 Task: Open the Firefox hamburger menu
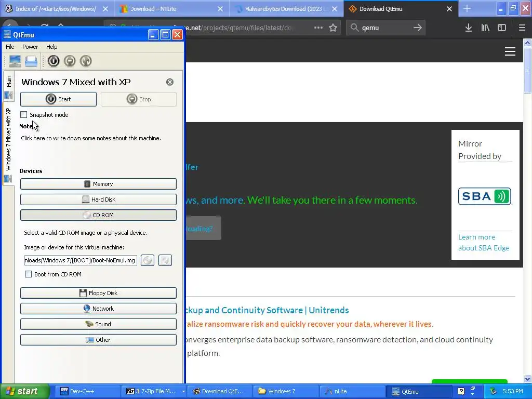point(522,28)
